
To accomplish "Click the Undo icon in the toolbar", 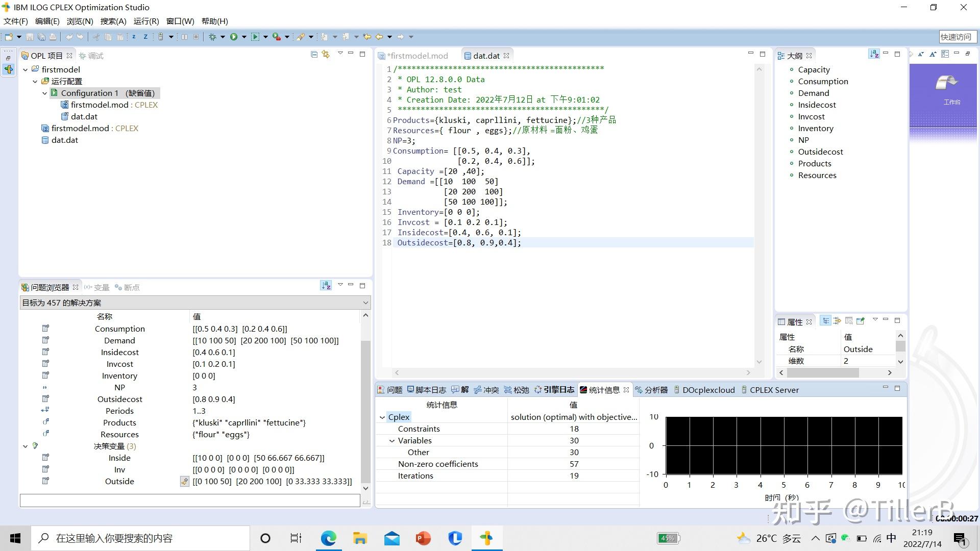I will [x=69, y=37].
